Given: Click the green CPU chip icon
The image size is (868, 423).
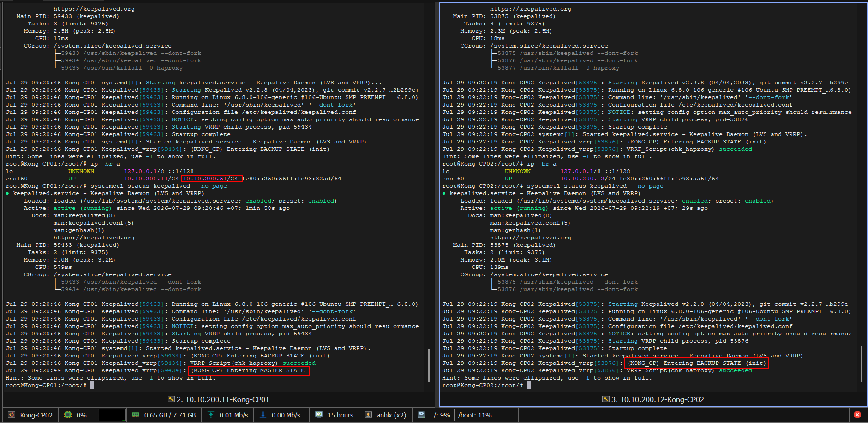Looking at the screenshot, I should click(68, 415).
